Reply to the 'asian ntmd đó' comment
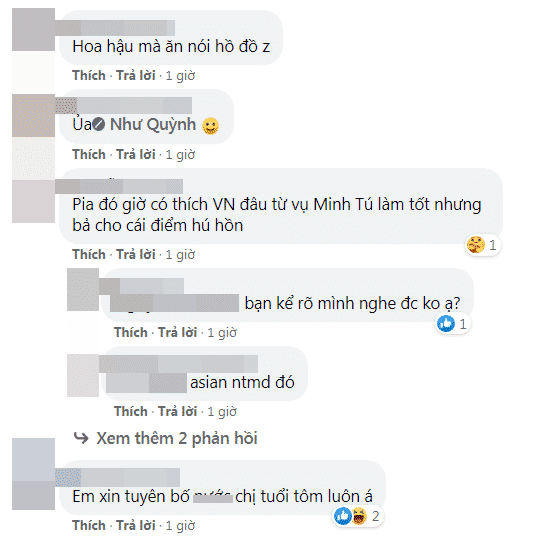Image resolution: width=550 pixels, height=539 pixels. [x=177, y=411]
